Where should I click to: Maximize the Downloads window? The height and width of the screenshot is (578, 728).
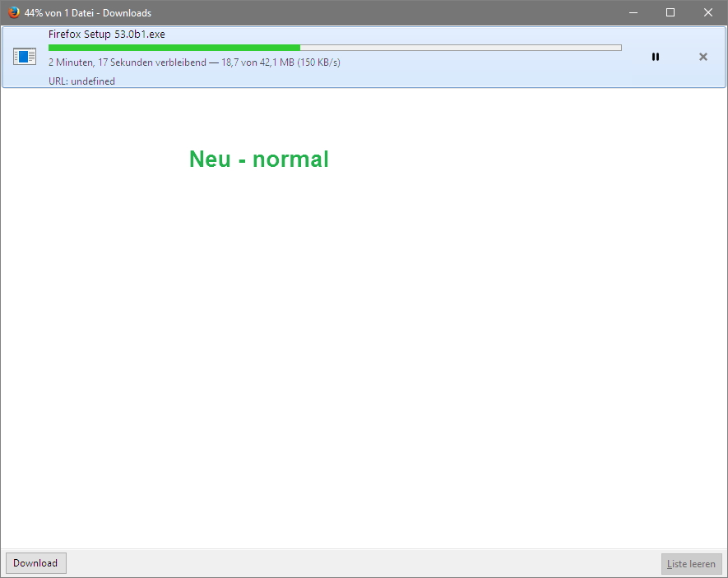(x=670, y=12)
